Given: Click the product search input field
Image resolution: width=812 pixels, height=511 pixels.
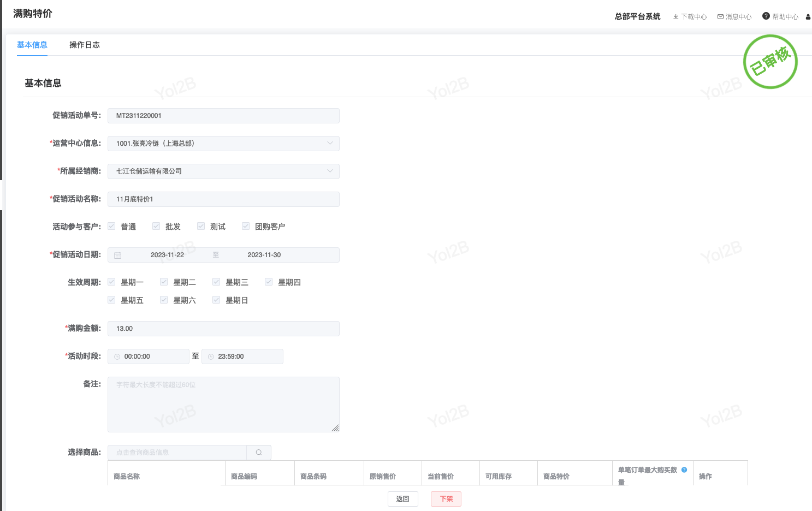Looking at the screenshot, I should [177, 453].
